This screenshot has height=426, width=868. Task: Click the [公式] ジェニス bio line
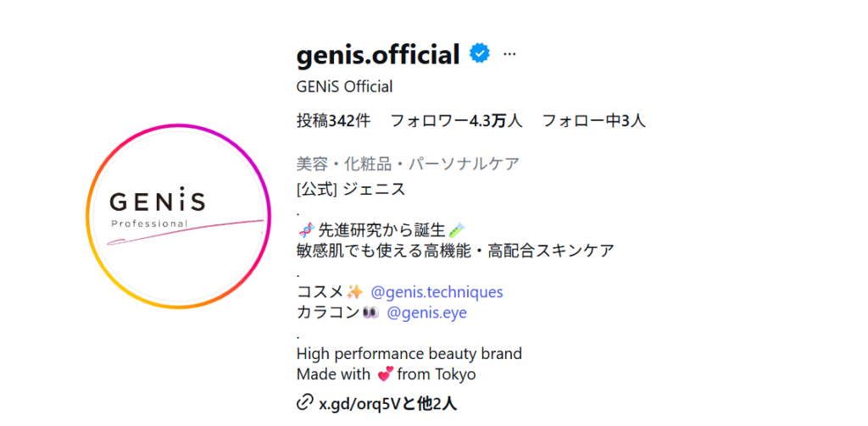[351, 188]
